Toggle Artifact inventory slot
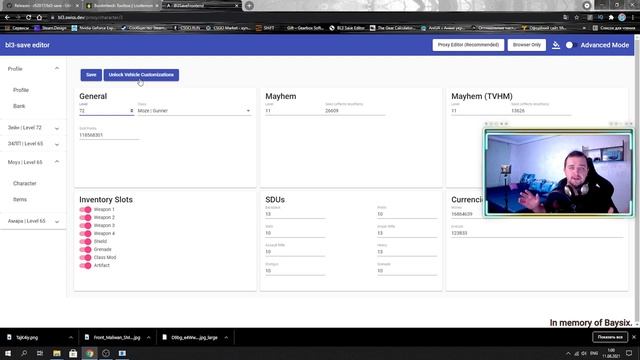640x360 pixels. tap(85, 265)
